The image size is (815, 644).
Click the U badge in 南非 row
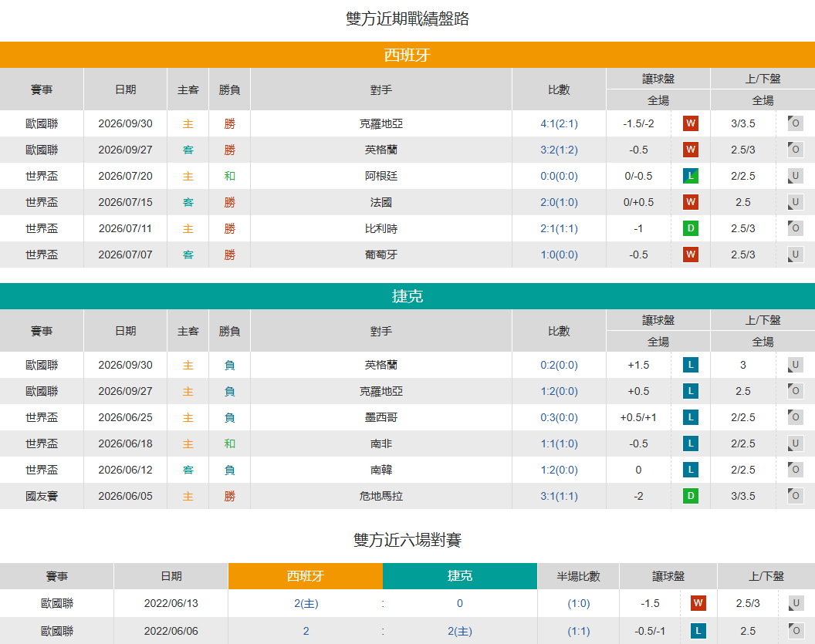[795, 443]
